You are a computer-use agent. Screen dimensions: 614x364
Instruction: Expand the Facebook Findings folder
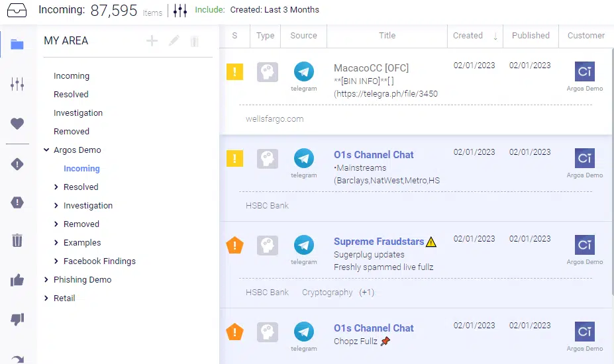click(56, 261)
